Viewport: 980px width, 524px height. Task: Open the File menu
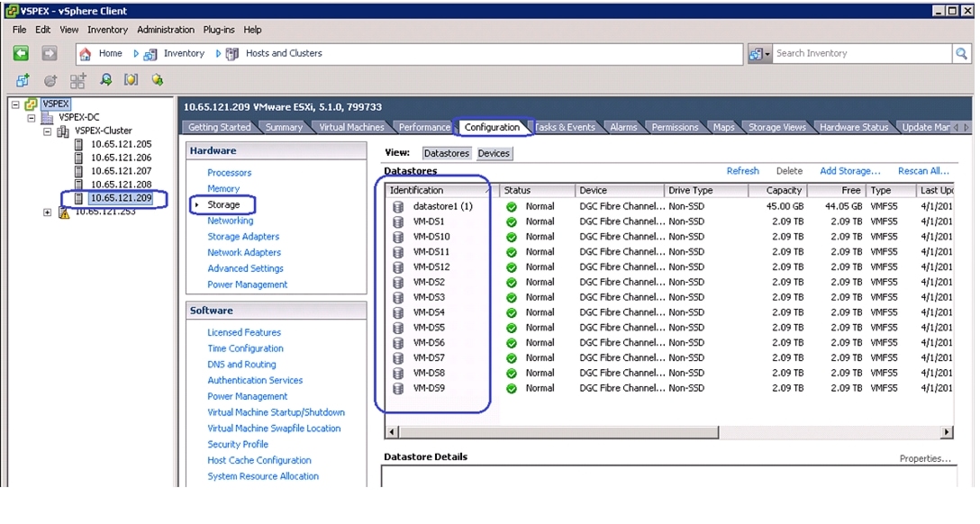tap(20, 30)
